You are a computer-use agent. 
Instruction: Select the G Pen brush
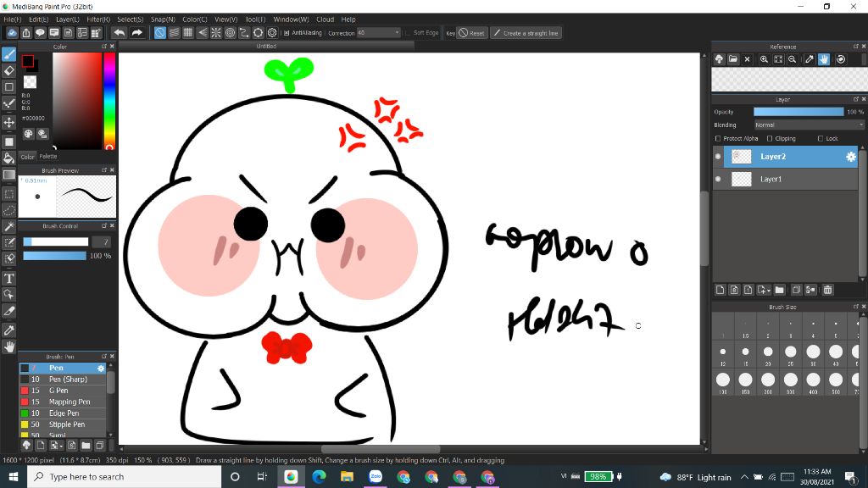(x=63, y=391)
